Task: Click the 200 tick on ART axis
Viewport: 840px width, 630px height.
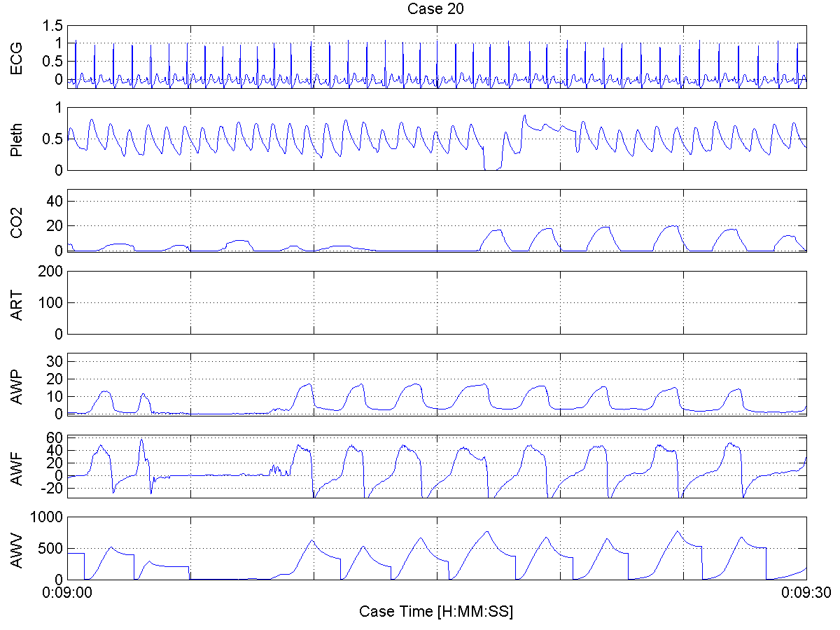Action: point(52,271)
